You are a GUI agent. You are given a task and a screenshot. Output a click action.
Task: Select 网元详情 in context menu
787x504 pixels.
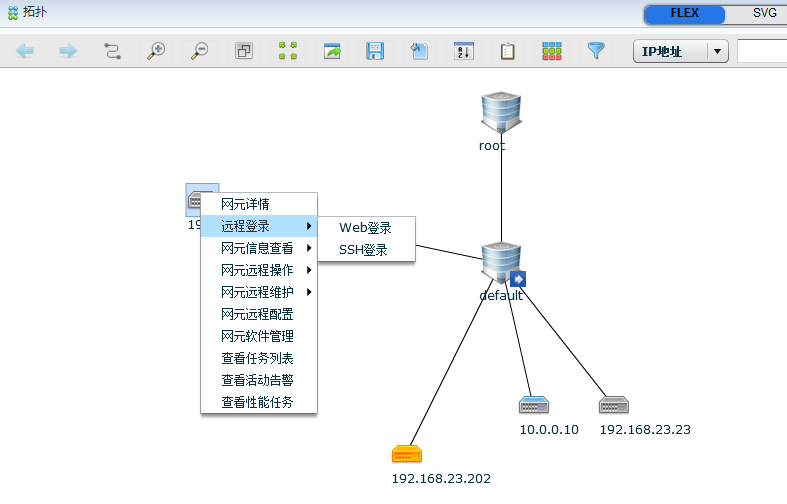point(245,204)
